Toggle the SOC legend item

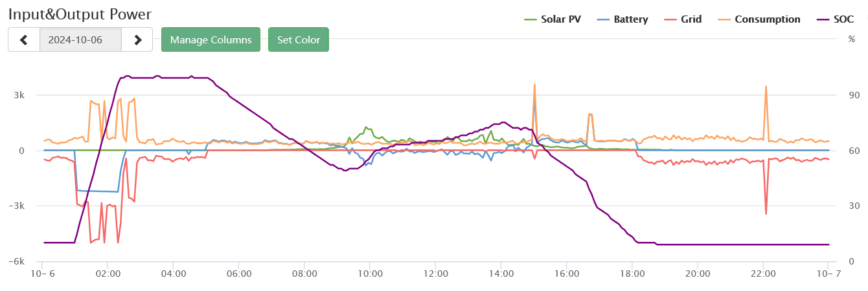[843, 19]
